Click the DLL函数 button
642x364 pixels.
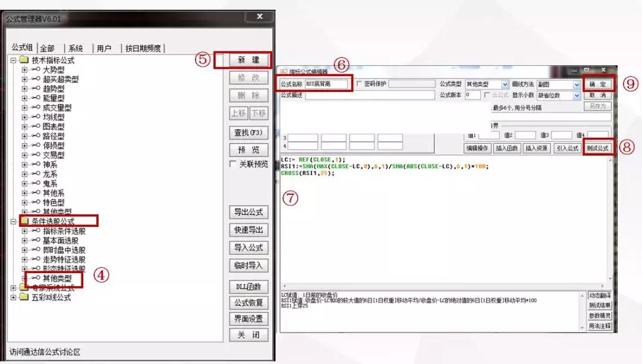249,287
